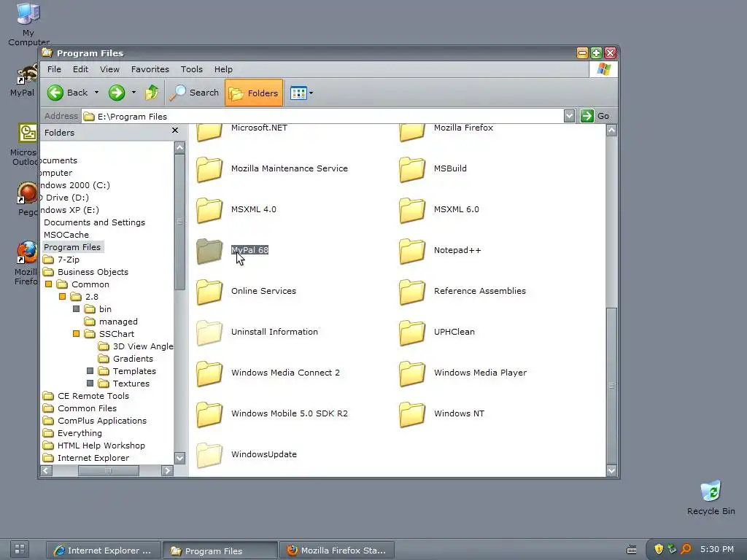This screenshot has height=560, width=747.
Task: Switch to Internet Explorer taskbar button
Action: point(104,551)
